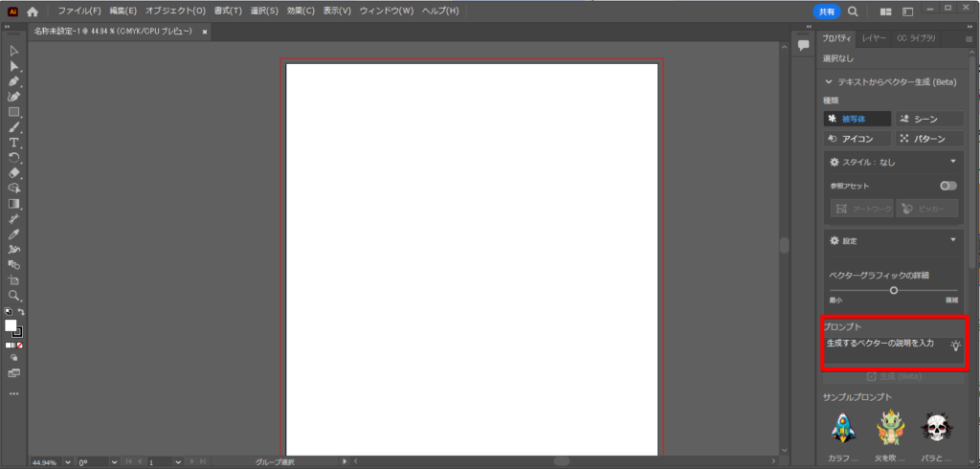The image size is (980, 469).
Task: Activate the Eyedropper tool
Action: tap(13, 234)
